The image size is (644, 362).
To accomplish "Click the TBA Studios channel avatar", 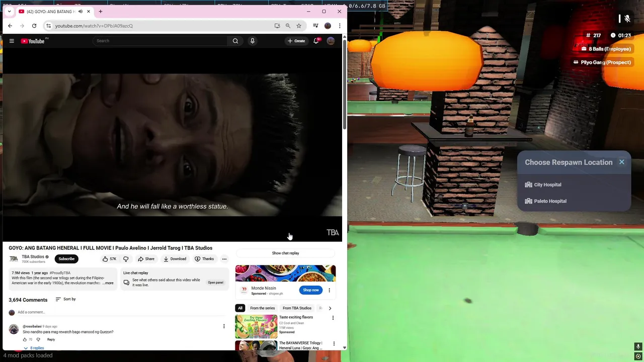I will [14, 259].
